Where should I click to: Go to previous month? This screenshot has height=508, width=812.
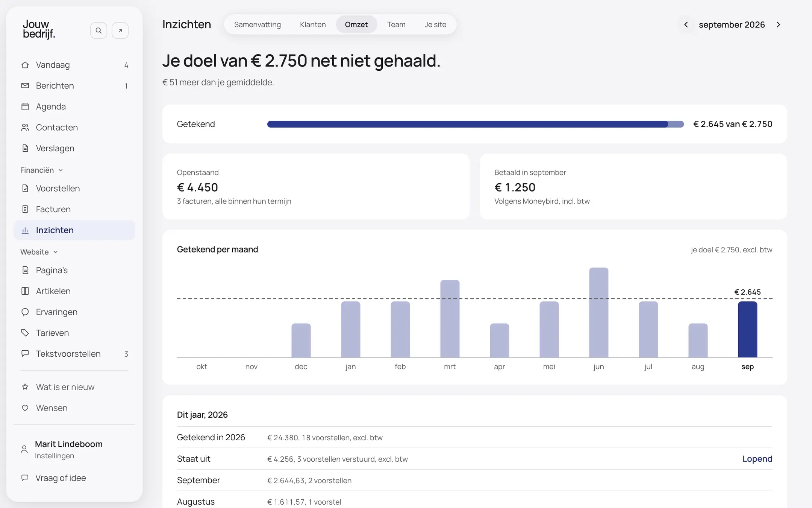click(x=686, y=24)
